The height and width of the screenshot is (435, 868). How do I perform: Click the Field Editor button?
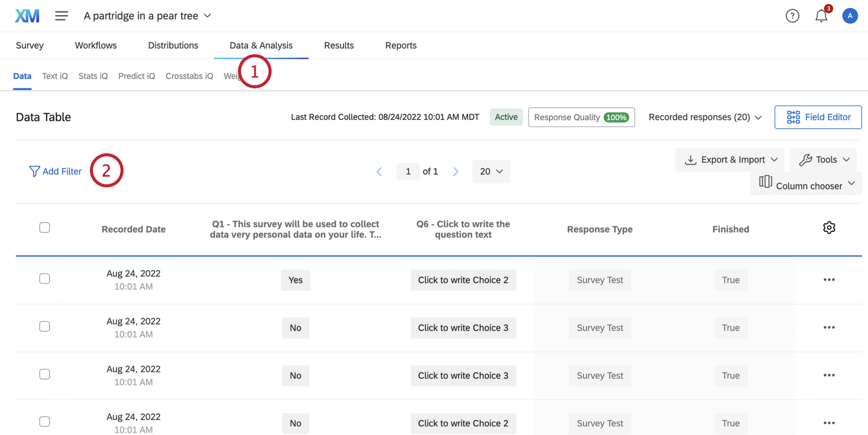point(818,117)
